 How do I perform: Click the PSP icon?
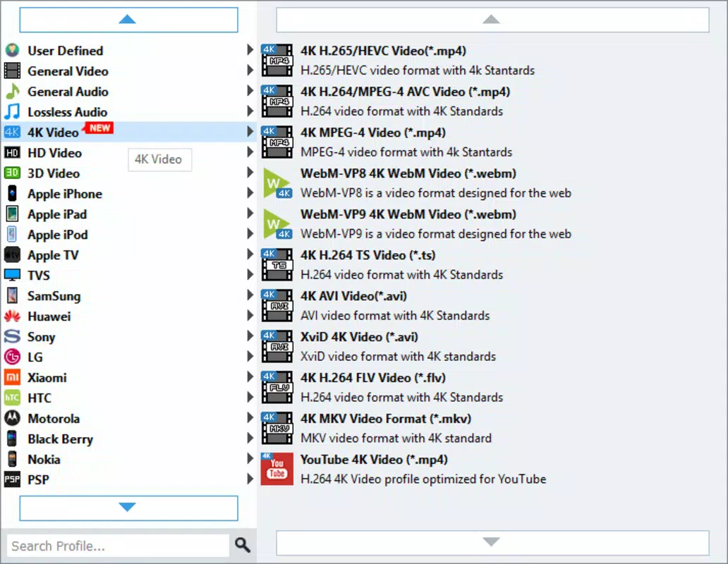click(12, 479)
